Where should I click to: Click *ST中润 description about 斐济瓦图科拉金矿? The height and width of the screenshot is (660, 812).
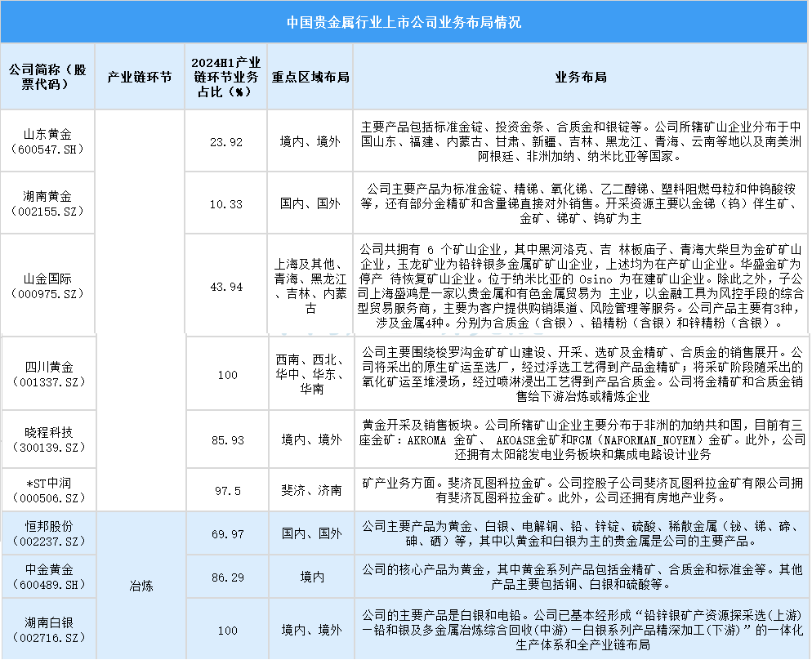click(x=582, y=490)
